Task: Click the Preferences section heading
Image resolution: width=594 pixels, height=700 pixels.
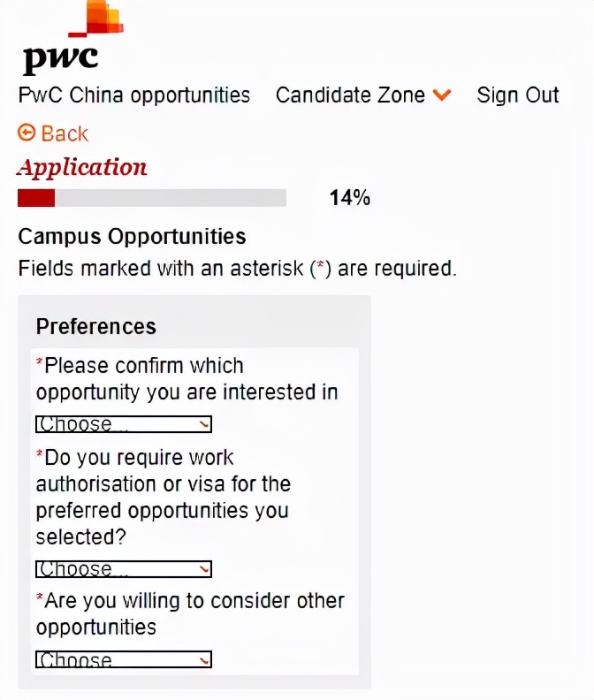Action: click(95, 326)
